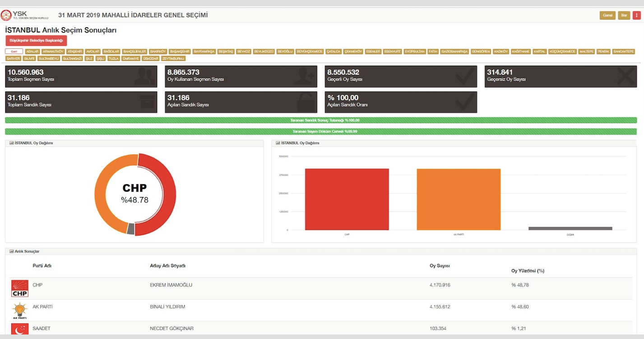Select the ZEYTİNBURNU district

pos(173,59)
